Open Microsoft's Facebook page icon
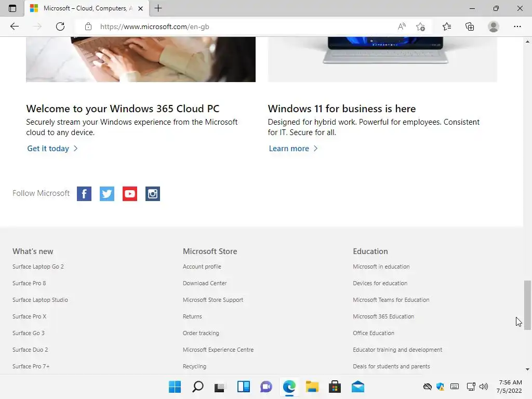The width and height of the screenshot is (532, 399). (x=84, y=194)
